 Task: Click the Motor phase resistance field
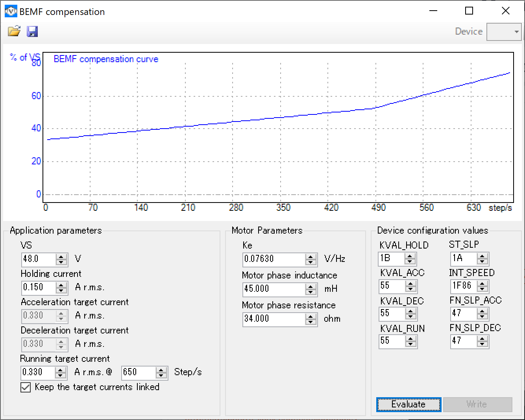coord(274,319)
